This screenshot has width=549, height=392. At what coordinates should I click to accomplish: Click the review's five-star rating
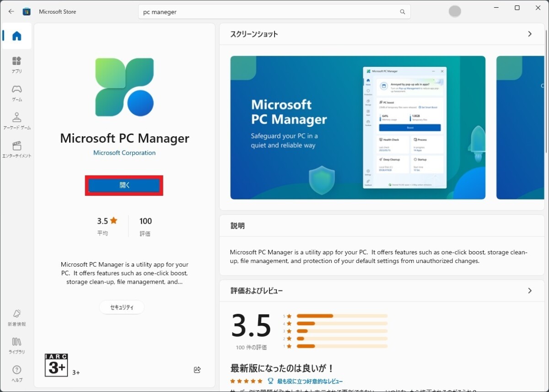(x=246, y=381)
